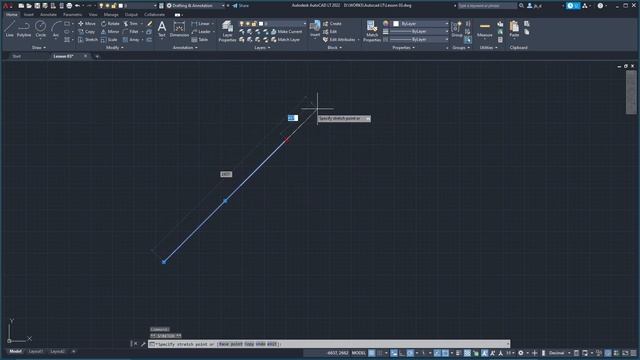Activate the Scale command

[109, 40]
